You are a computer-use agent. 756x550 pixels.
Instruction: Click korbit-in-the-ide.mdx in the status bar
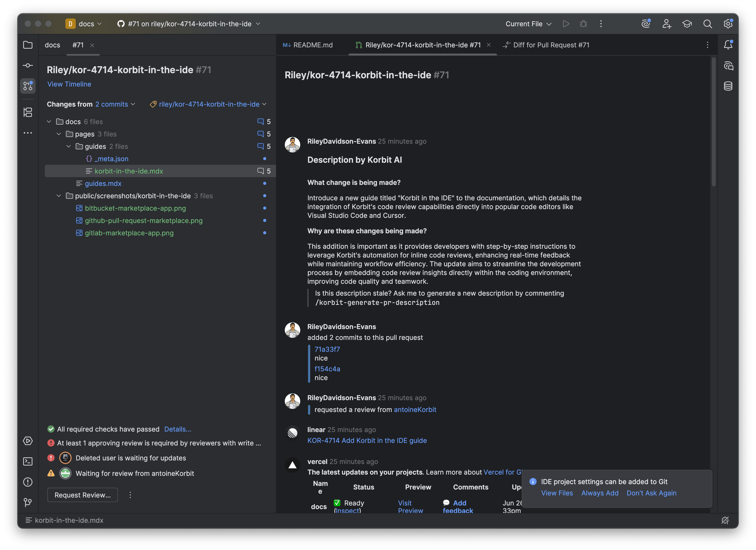pyautogui.click(x=69, y=520)
